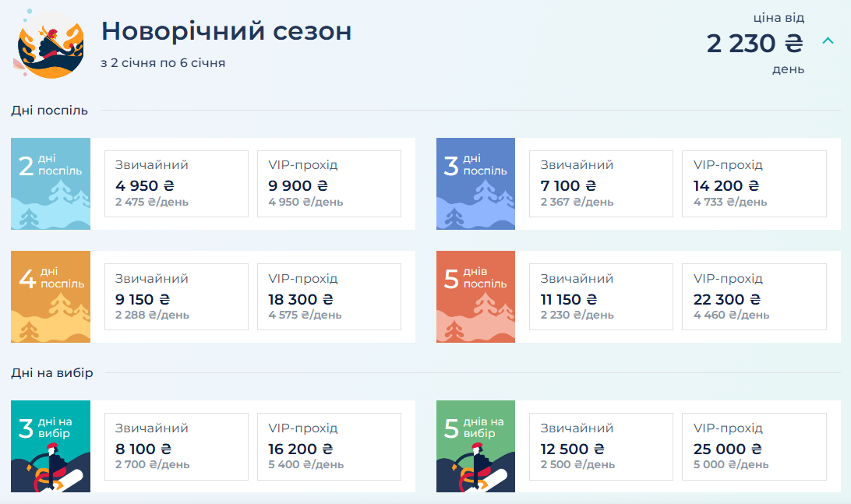This screenshot has height=504, width=851.
Task: Choose VIP-прохід priced 22 300 ₴
Action: [754, 297]
